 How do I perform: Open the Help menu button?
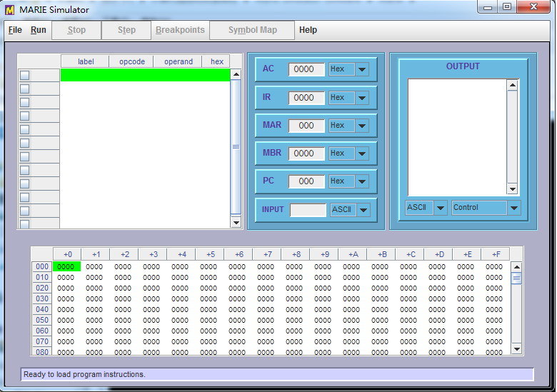click(308, 30)
